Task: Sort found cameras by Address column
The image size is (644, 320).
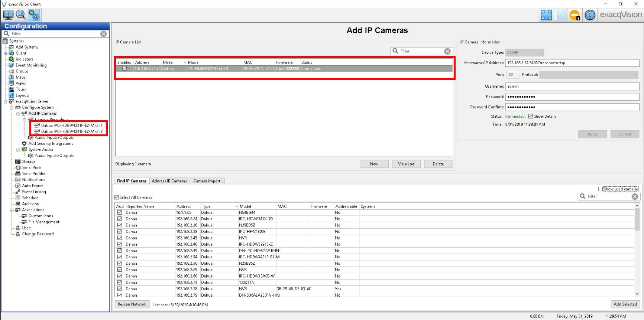Action: point(188,206)
